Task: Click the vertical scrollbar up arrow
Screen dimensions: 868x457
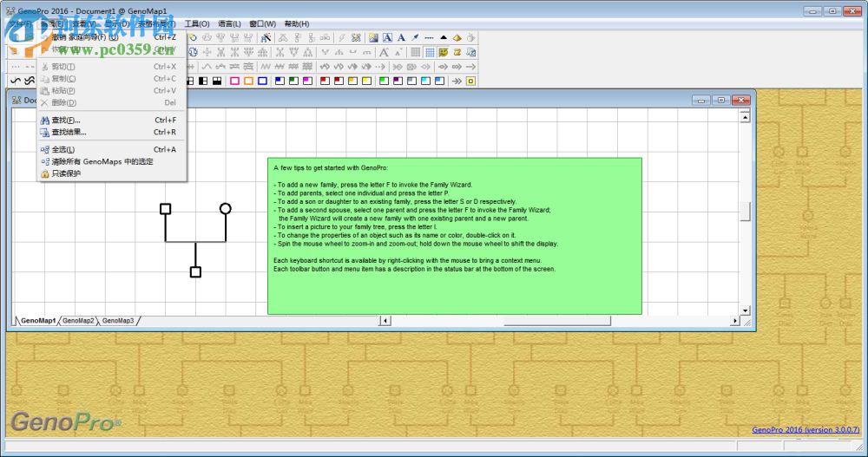Action: coord(745,117)
